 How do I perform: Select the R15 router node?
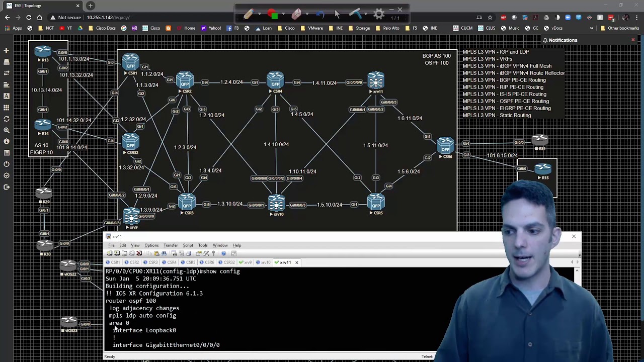[543, 169]
